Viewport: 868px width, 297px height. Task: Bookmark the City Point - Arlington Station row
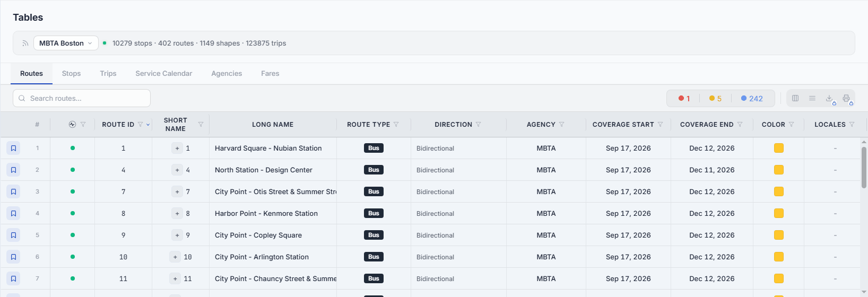pyautogui.click(x=13, y=257)
